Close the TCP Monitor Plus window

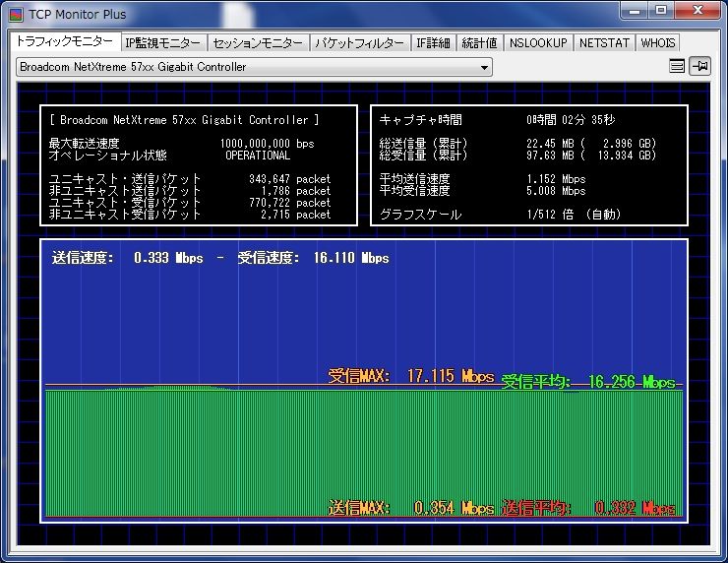(698, 11)
